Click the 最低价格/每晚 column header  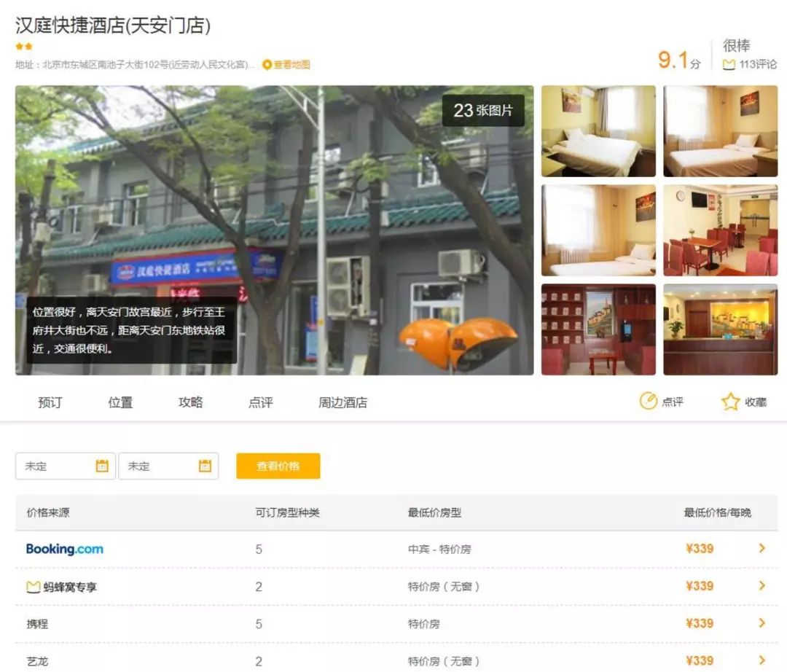click(717, 512)
